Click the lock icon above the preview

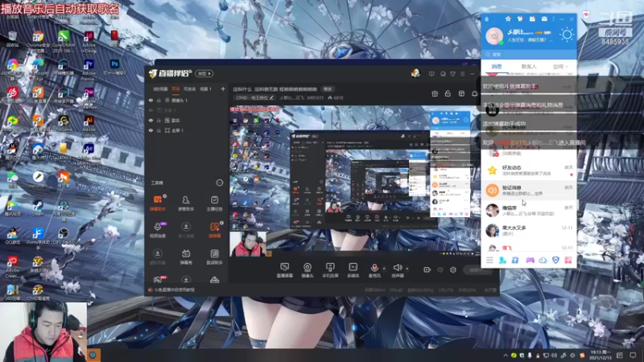pos(448,93)
